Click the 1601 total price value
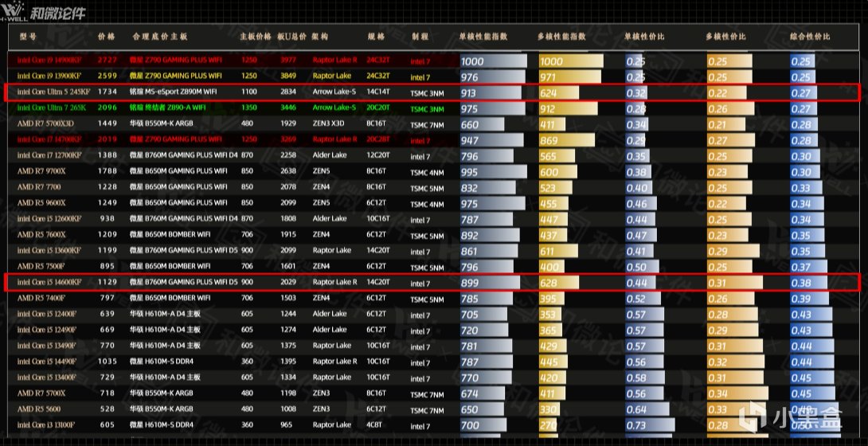 coord(287,266)
